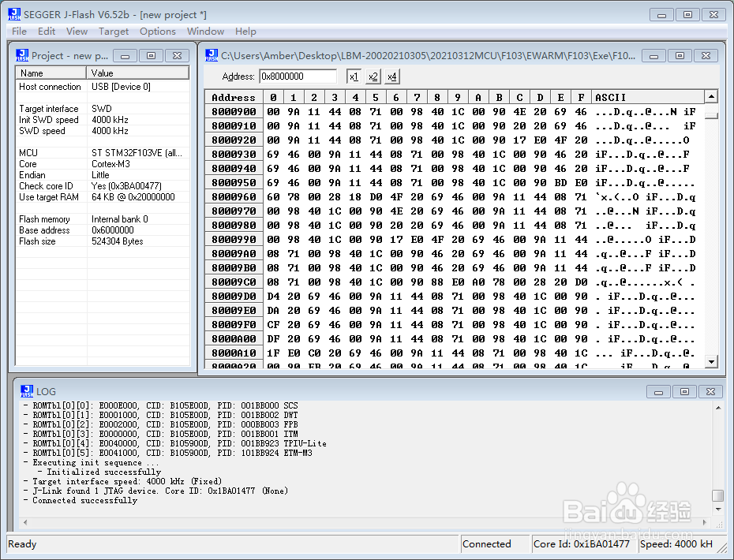Image resolution: width=734 pixels, height=560 pixels.
Task: Click the Address column header in hex view
Action: (x=234, y=97)
